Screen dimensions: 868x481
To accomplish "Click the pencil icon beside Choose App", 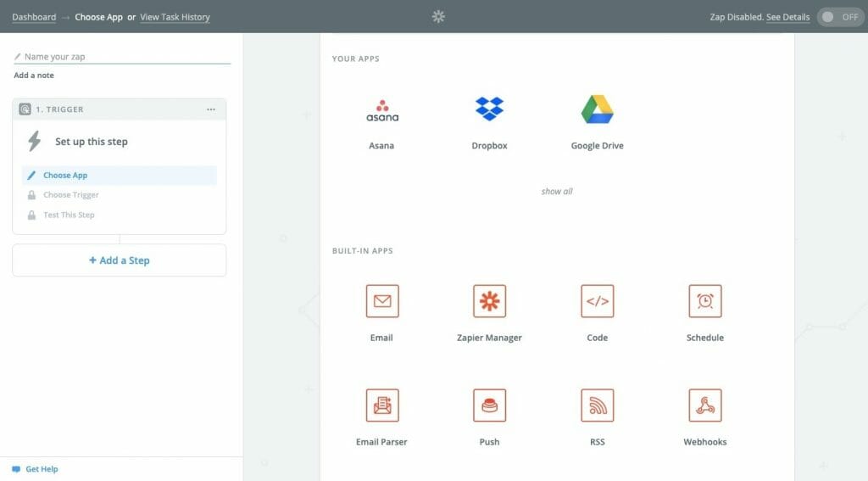I will tap(31, 175).
